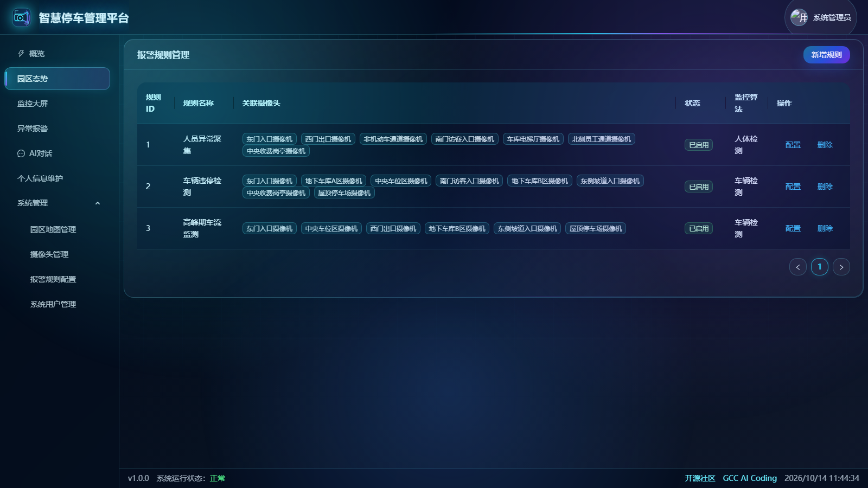The image size is (868, 488).
Task: Select page 1 in pagination
Action: point(819,267)
